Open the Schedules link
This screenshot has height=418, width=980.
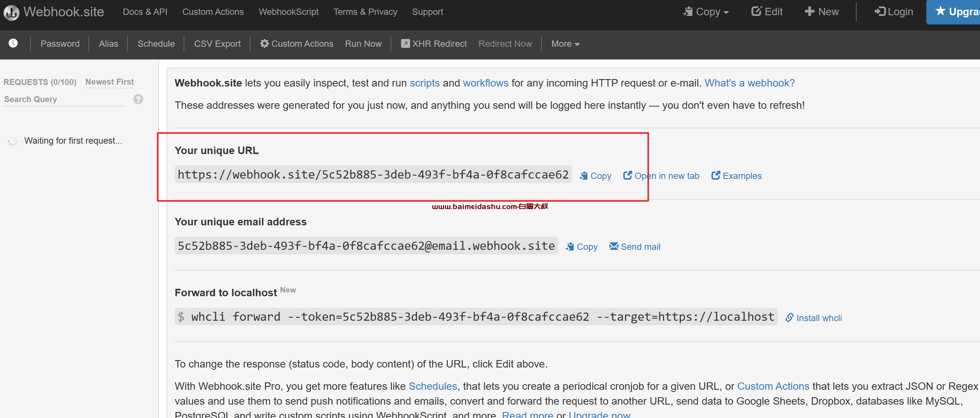click(433, 386)
